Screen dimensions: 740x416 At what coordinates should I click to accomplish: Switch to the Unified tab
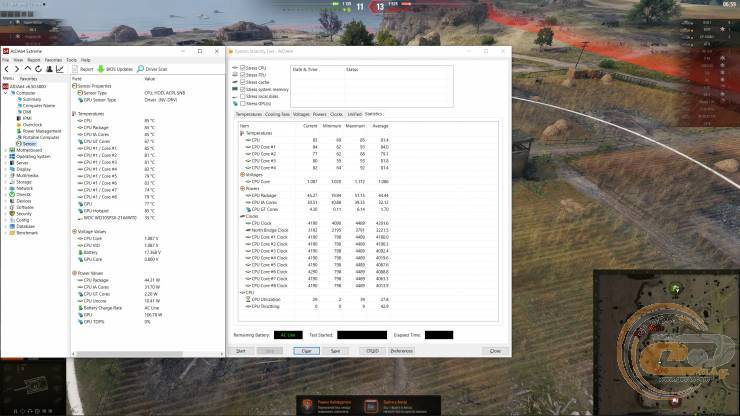[354, 114]
